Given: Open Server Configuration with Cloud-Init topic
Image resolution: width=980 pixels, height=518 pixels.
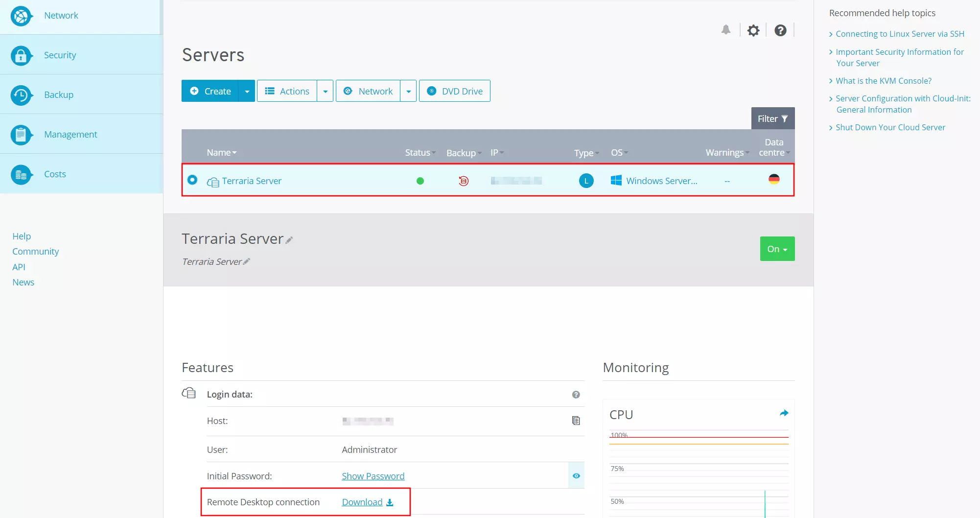Looking at the screenshot, I should click(x=903, y=104).
